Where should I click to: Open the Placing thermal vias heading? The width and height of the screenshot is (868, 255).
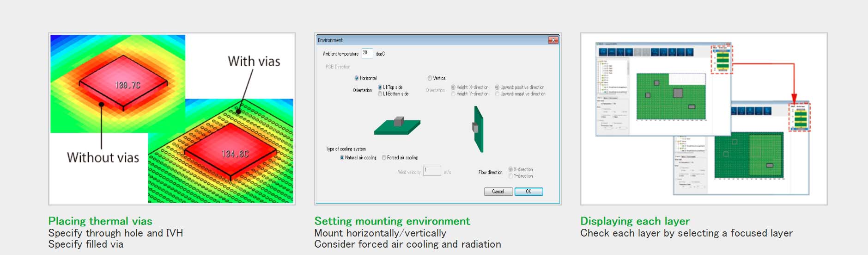click(100, 221)
